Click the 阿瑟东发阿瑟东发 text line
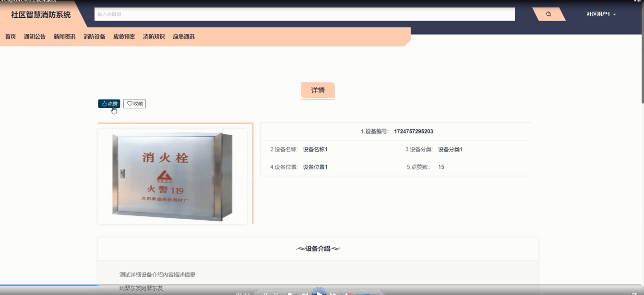Image resolution: width=644 pixels, height=295 pixels. 141,288
